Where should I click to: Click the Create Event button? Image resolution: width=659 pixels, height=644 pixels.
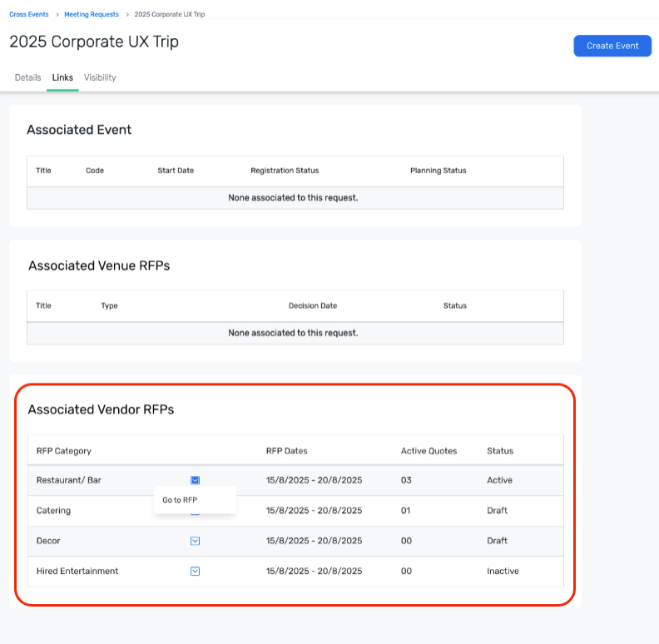(612, 46)
